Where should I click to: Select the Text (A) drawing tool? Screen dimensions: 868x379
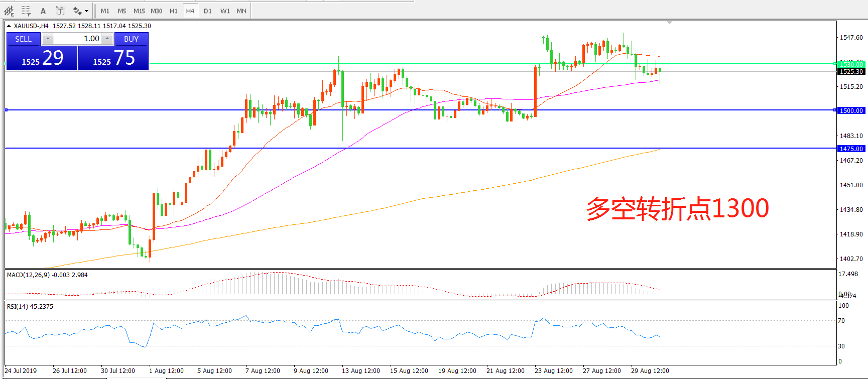point(43,11)
